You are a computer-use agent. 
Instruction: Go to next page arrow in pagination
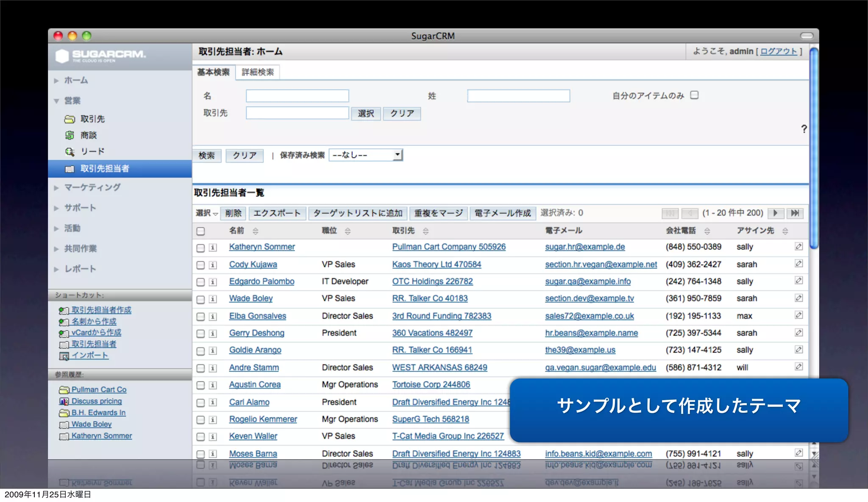(775, 213)
